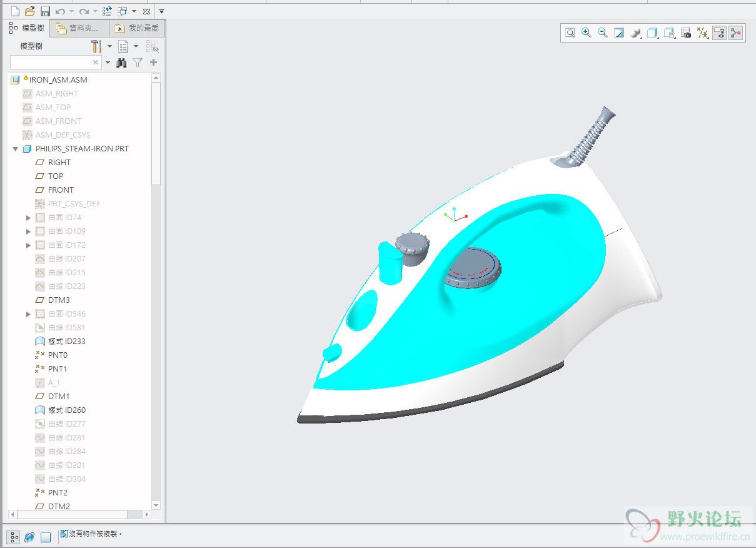The image size is (756, 548).
Task: Click the Undo arrow icon
Action: tap(60, 11)
